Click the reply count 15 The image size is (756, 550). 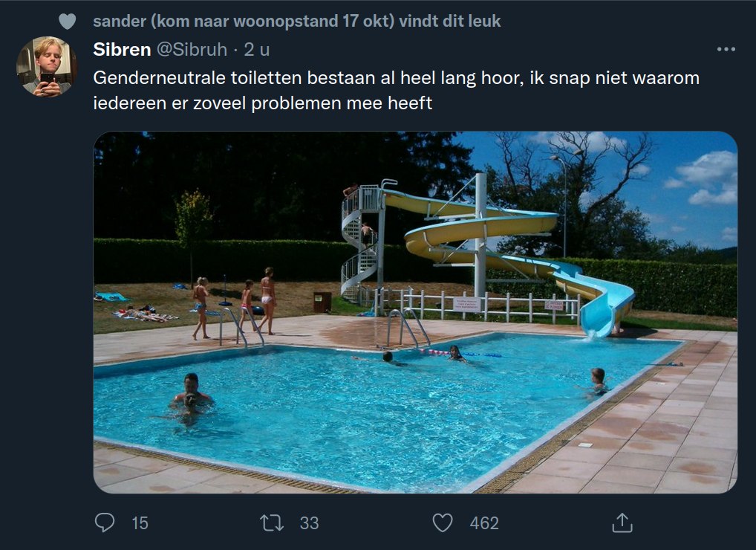point(140,523)
